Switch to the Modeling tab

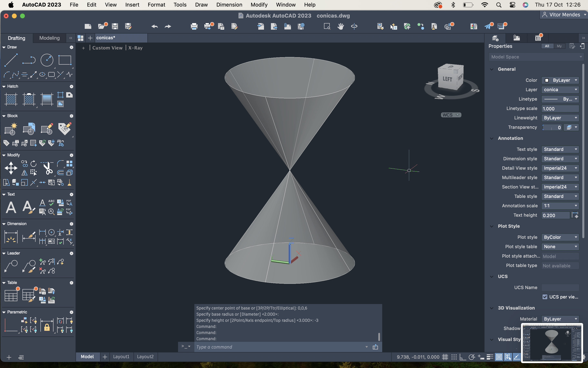pyautogui.click(x=49, y=38)
